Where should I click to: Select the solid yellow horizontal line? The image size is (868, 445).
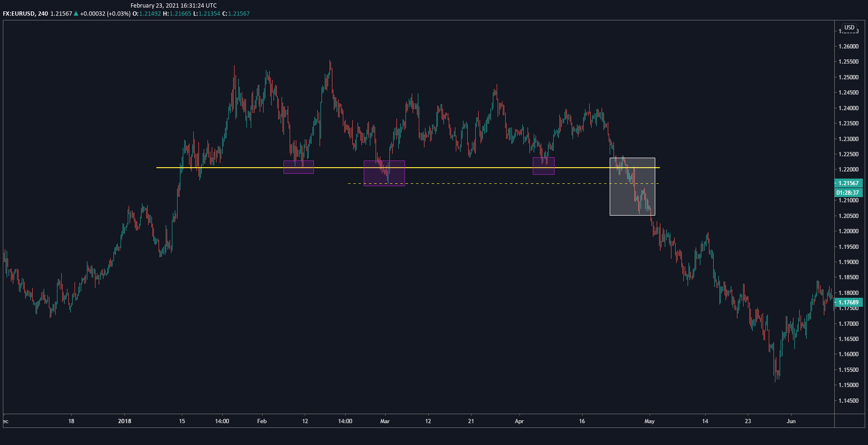475,167
